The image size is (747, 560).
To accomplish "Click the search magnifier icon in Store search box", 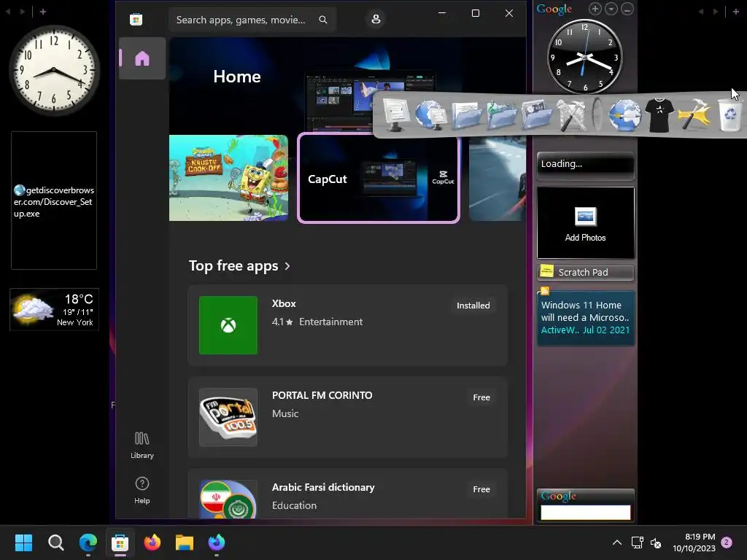I will 323,20.
